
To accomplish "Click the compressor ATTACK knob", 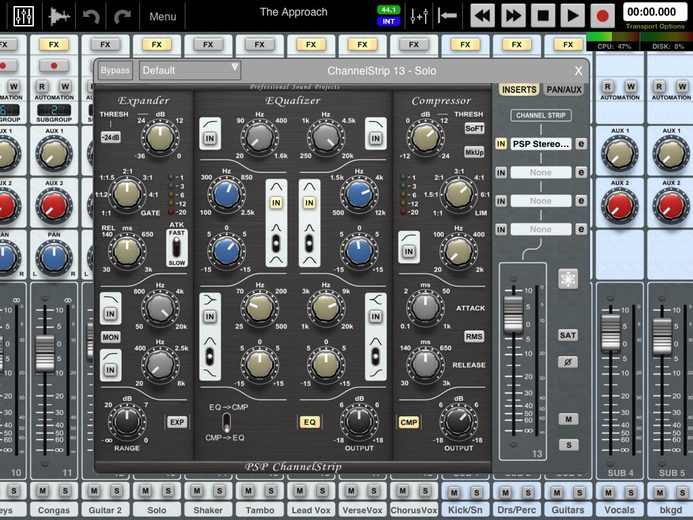I will coord(425,308).
